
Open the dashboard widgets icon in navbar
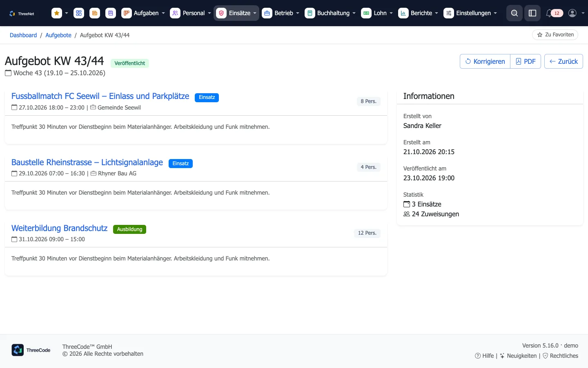click(x=79, y=13)
